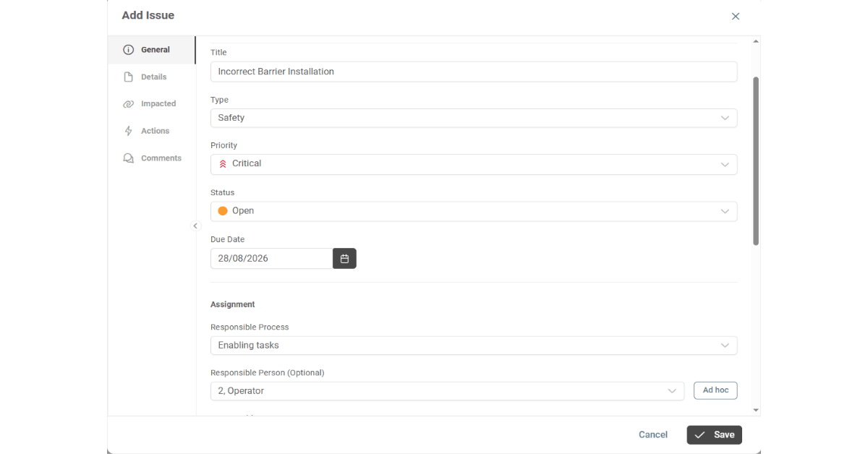Open the Priority dropdown arrow
Viewport: 868px width, 454px height.
pos(725,165)
